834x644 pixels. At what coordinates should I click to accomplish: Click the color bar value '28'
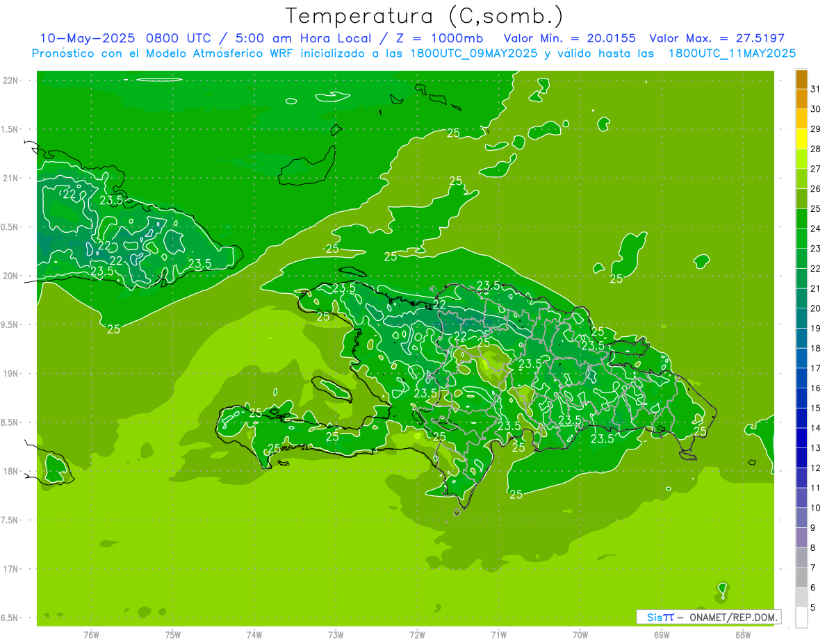click(x=816, y=149)
